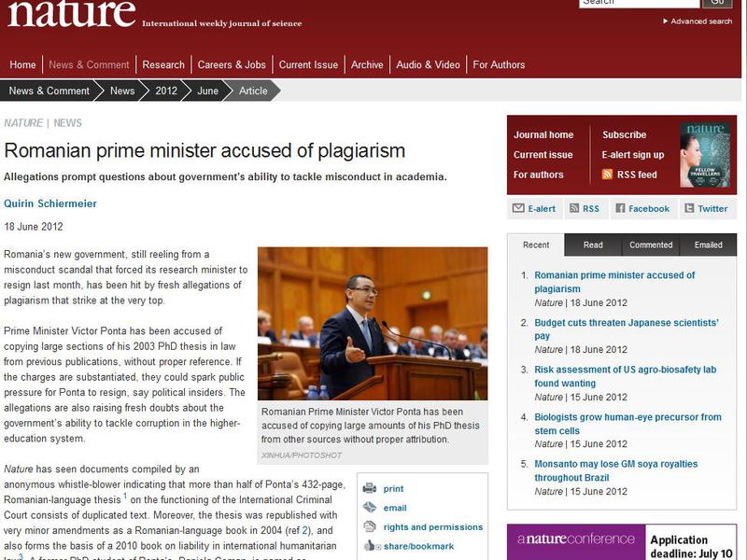The width and height of the screenshot is (747, 560).
Task: Click the Victor Ponta article photo
Action: tap(373, 323)
